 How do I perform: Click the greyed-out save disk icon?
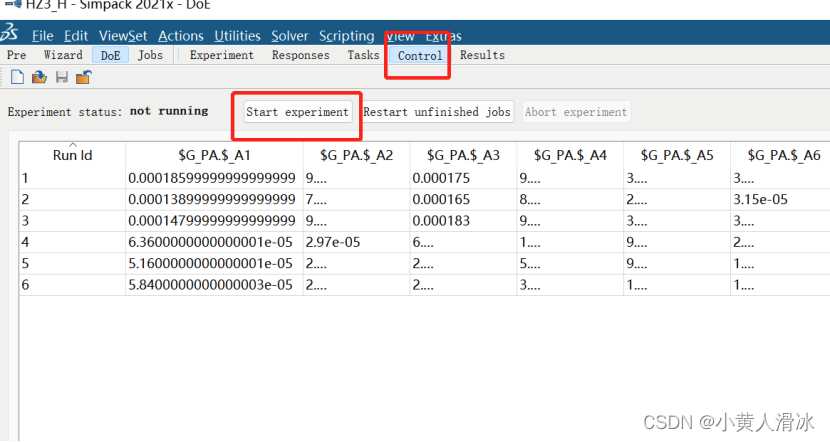point(61,77)
